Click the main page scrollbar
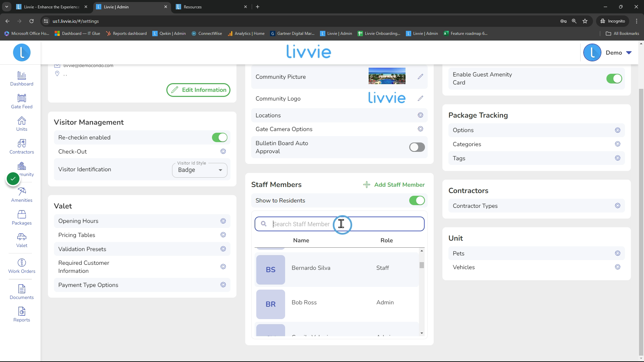Image resolution: width=644 pixels, height=362 pixels. (641, 221)
